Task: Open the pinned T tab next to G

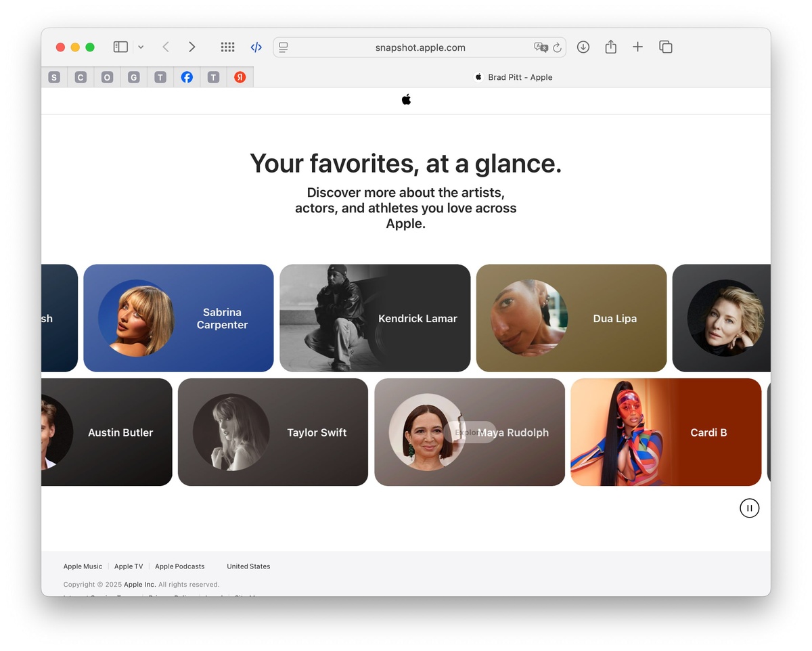Action: (160, 77)
